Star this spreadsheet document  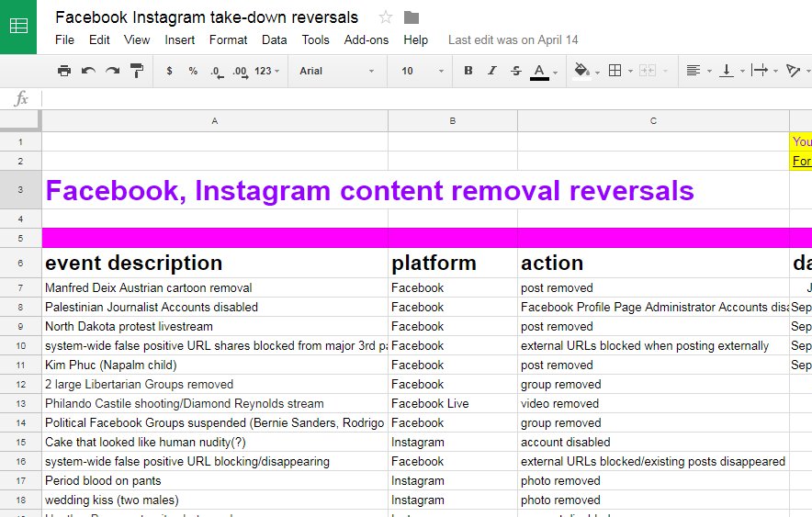pos(385,17)
